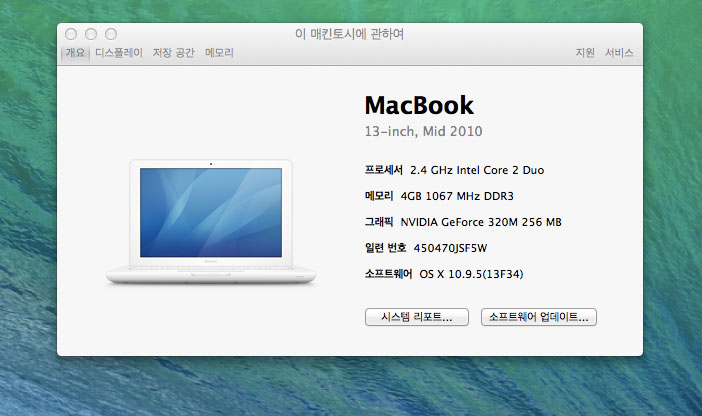Click the window title 이 매킨토시에 관하여
This screenshot has width=702, height=416.
350,34
